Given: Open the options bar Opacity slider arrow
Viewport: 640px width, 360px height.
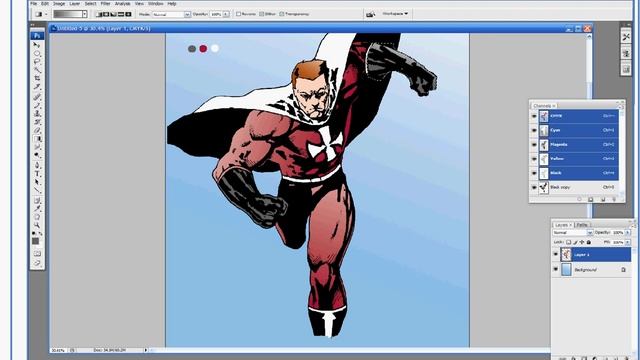Looking at the screenshot, I should tap(226, 14).
